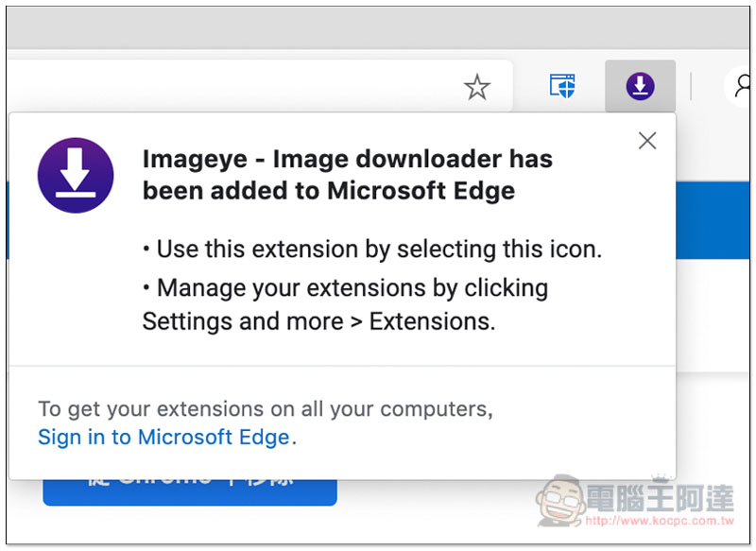Viewport: 756px width, 551px height.
Task: Click the www.kocpc.com.tw watermark URL
Action: coord(660,521)
